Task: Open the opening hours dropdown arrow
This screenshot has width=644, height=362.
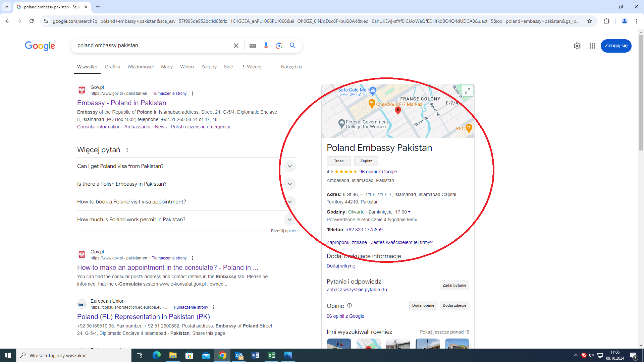Action: [409, 212]
